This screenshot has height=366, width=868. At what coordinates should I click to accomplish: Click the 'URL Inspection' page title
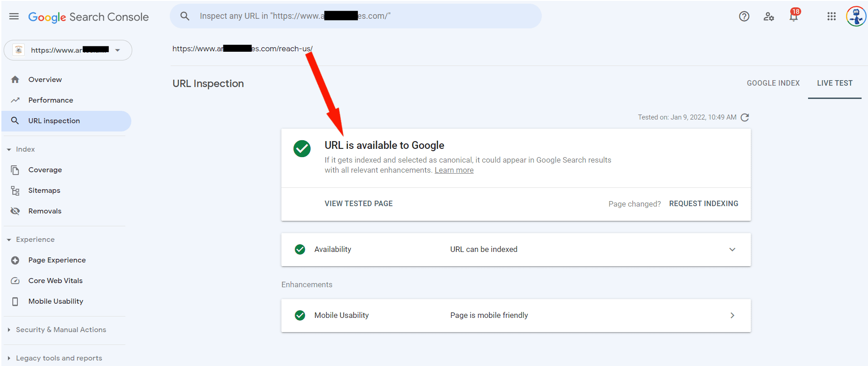pos(208,84)
